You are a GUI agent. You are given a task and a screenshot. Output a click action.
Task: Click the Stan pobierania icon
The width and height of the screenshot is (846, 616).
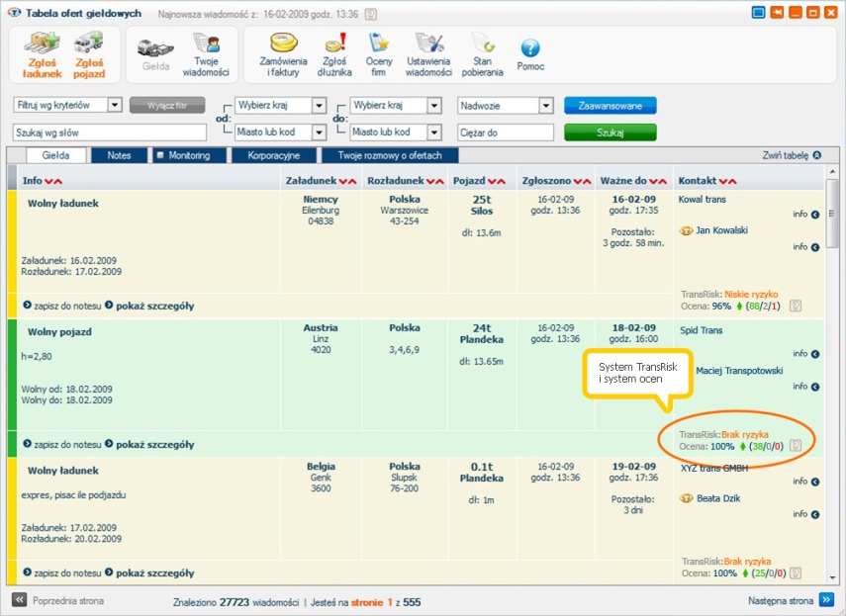[x=482, y=55]
